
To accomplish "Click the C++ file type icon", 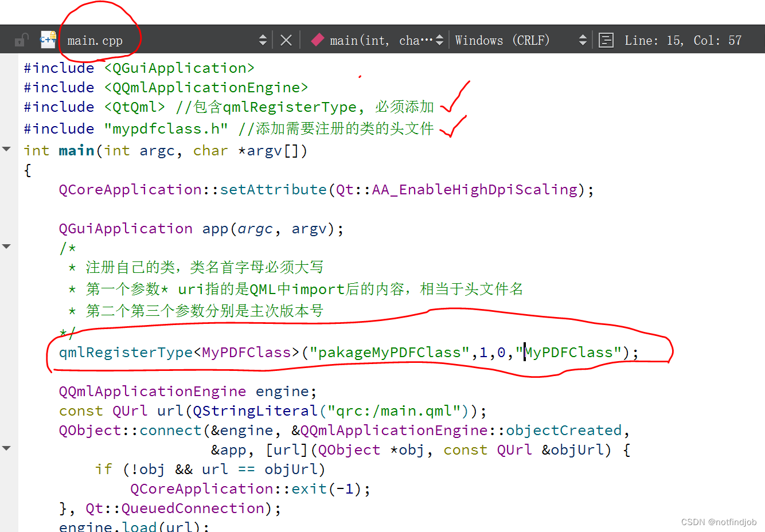I will (48, 40).
